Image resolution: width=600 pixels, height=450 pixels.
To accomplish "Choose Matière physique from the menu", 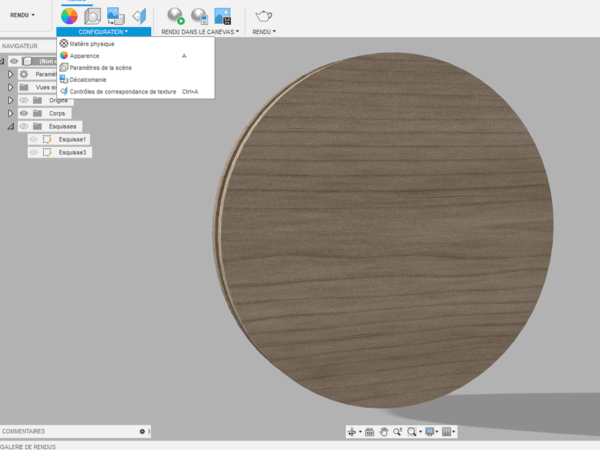I will (92, 43).
